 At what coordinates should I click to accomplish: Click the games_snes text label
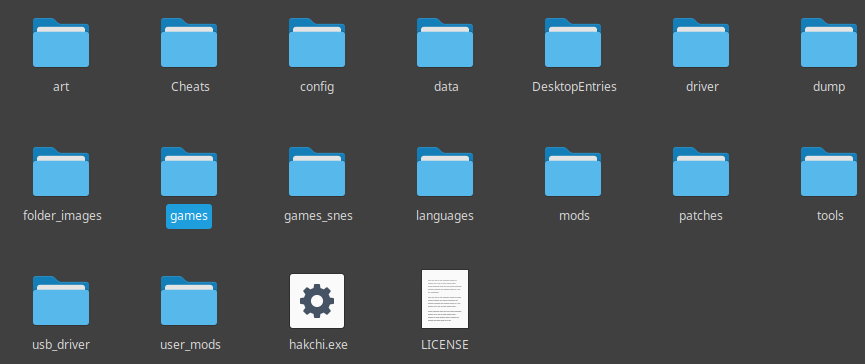[318, 216]
